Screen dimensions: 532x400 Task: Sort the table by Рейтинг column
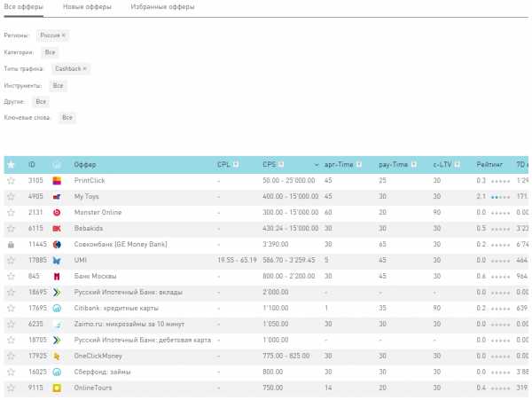click(x=489, y=165)
